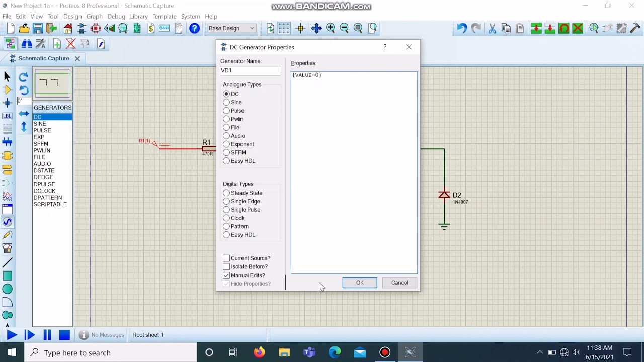Select the Audio analogue type radio
Viewport: 644px width, 362px height.
click(x=226, y=136)
